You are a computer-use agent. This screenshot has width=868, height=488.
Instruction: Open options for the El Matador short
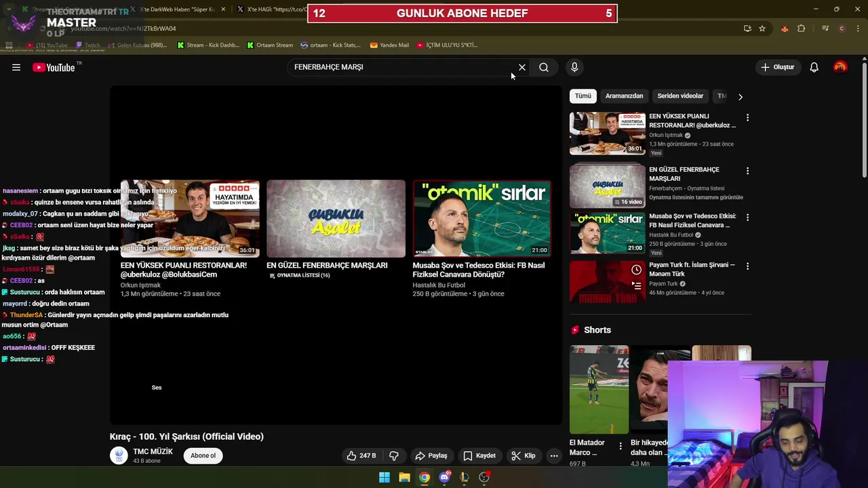[620, 445]
